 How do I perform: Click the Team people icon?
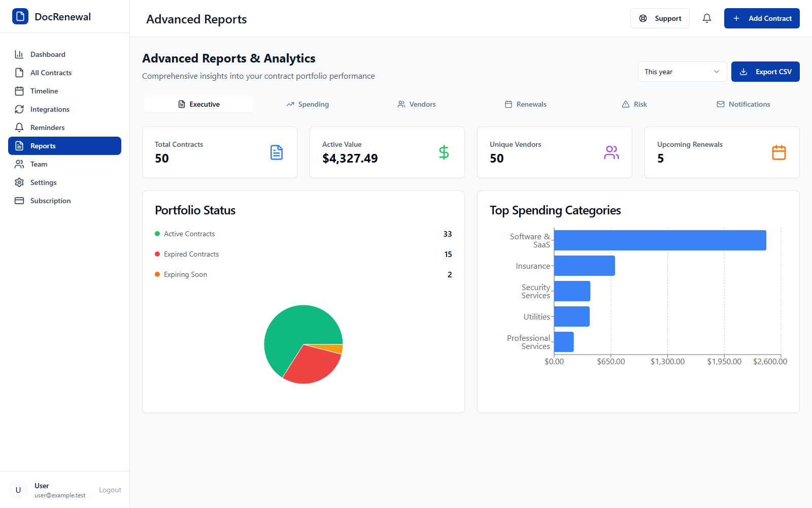tap(19, 164)
